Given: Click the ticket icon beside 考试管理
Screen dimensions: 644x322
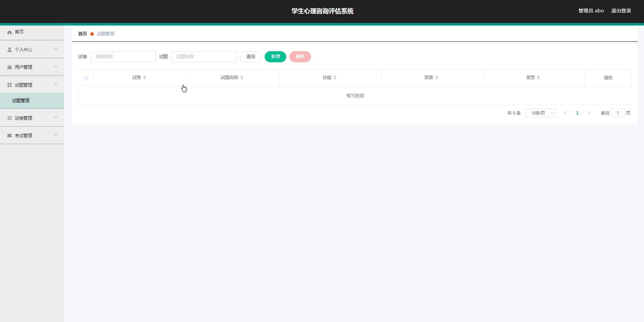Looking at the screenshot, I should coord(10,136).
